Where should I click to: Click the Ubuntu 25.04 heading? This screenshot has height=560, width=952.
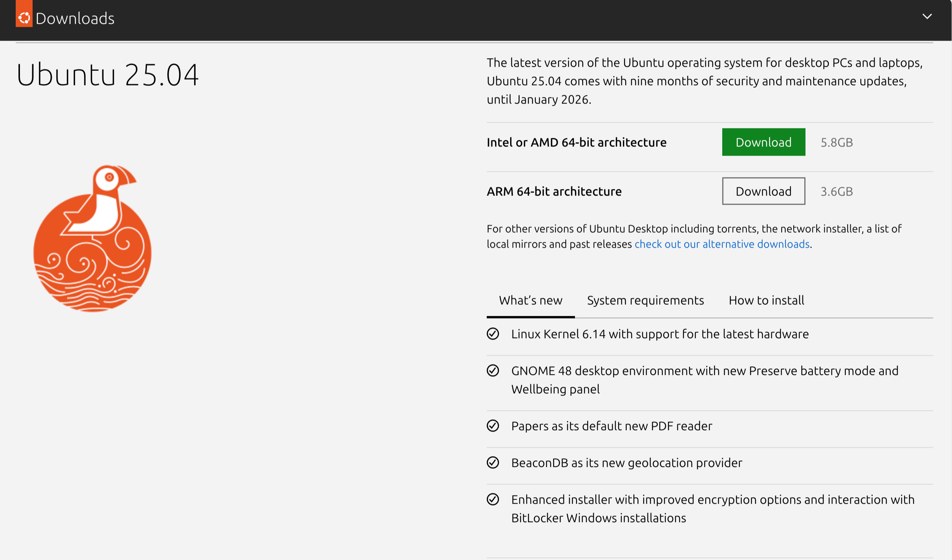[x=108, y=75]
